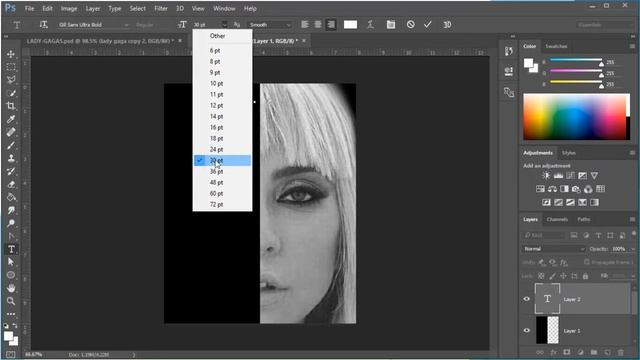Viewport: 640px width, 360px height.
Task: Toggle the Propagate Frame checkbox
Action: pos(587,262)
